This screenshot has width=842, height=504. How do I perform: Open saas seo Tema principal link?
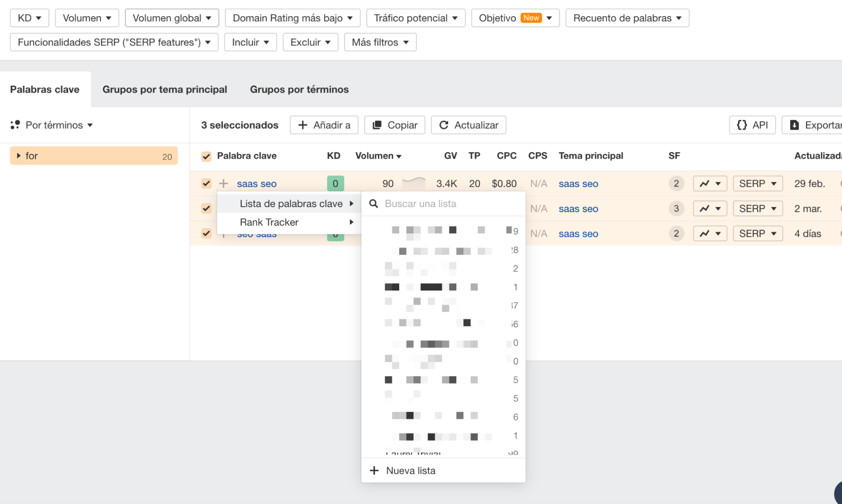[x=578, y=184]
